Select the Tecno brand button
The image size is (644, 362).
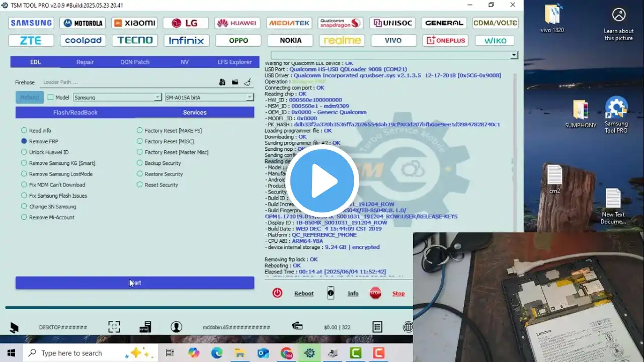tap(135, 40)
